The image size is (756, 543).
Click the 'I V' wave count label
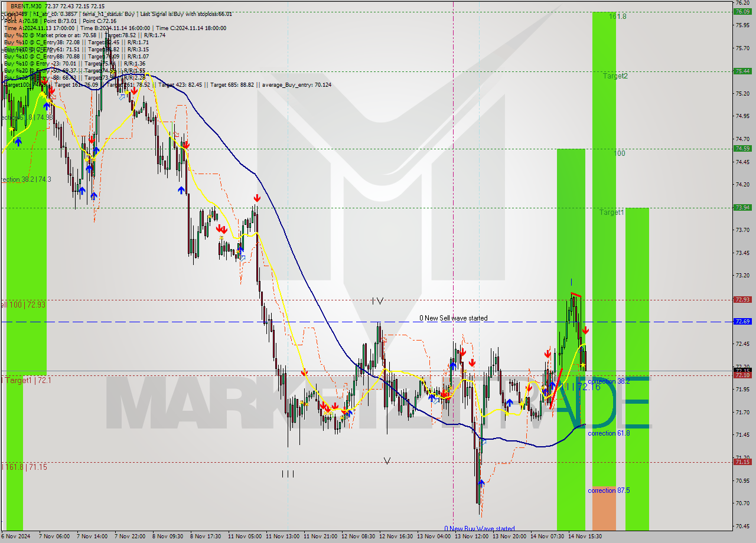(x=378, y=301)
